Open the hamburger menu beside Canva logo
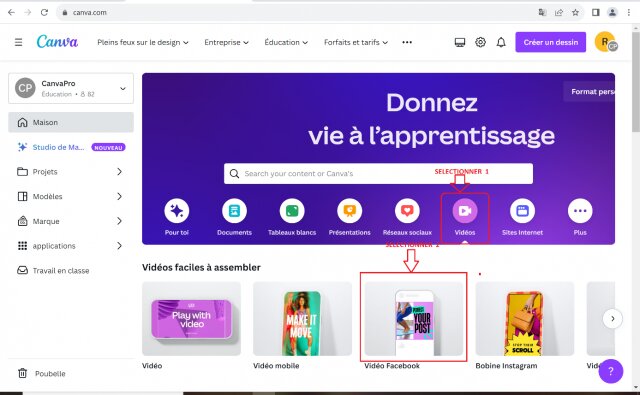 (x=18, y=42)
